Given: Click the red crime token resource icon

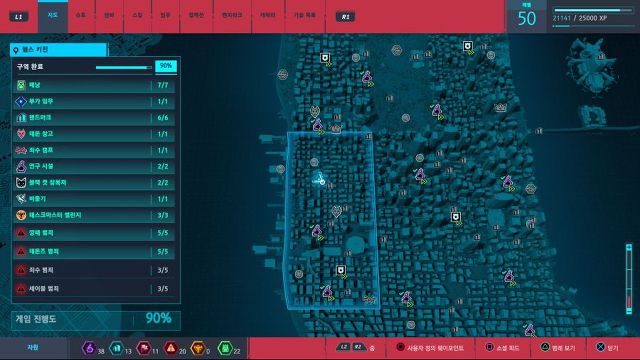Looking at the screenshot, I should [x=171, y=348].
